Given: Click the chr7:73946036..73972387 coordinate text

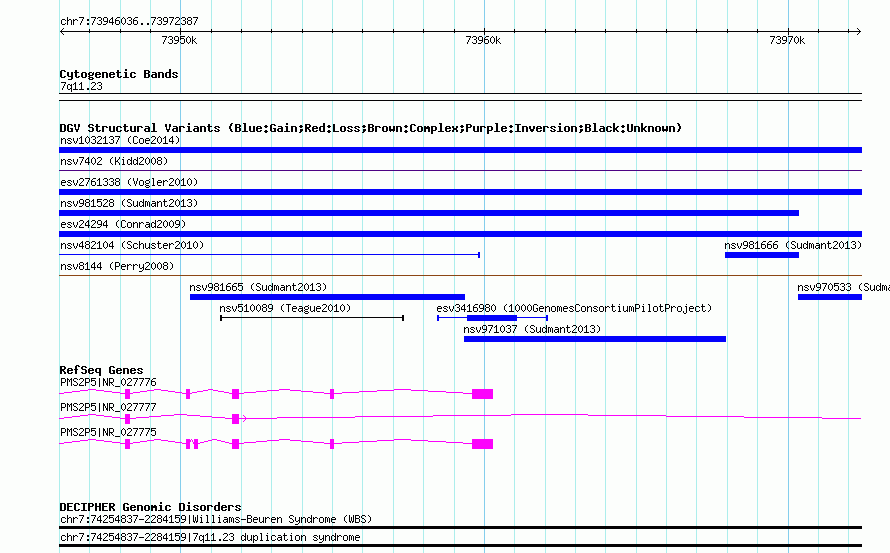Looking at the screenshot, I should pyautogui.click(x=129, y=21).
